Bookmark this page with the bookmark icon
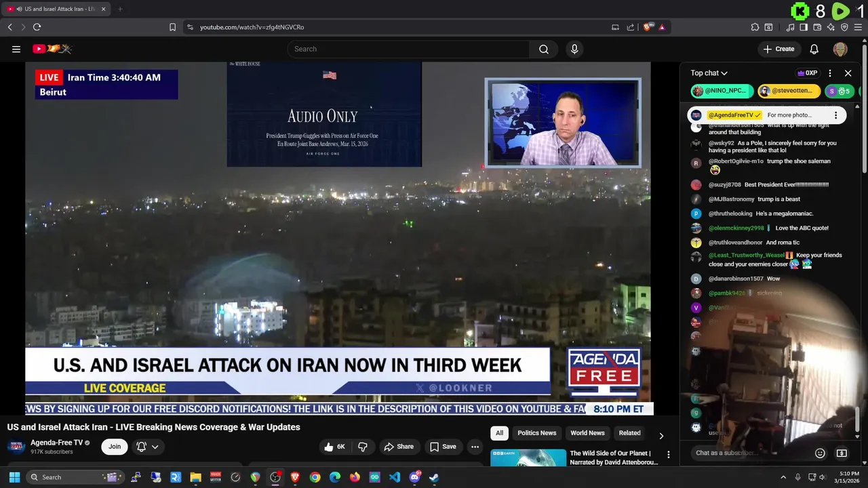 172,27
